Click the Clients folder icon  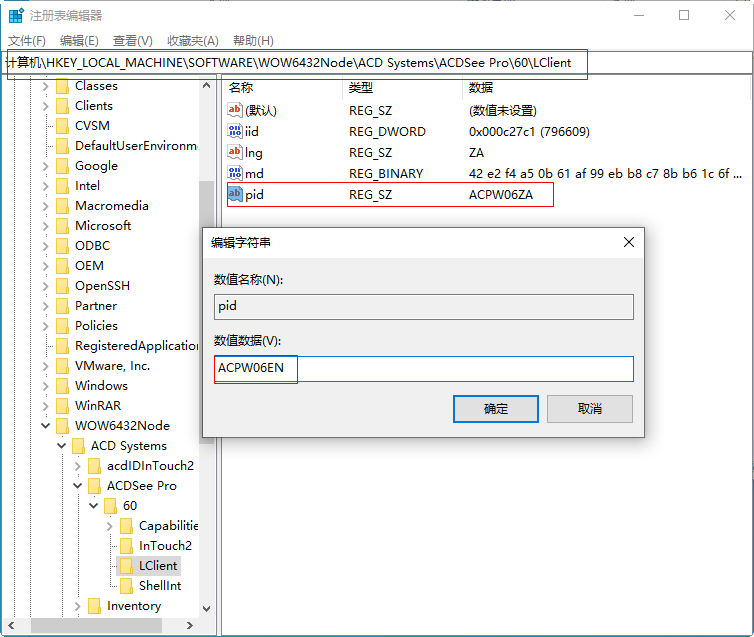click(x=63, y=106)
